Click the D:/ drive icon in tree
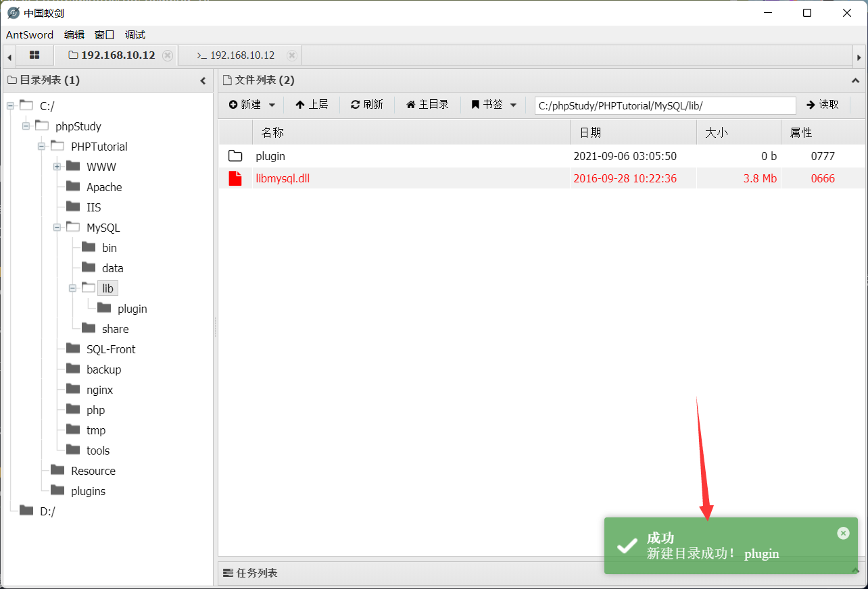 [26, 510]
